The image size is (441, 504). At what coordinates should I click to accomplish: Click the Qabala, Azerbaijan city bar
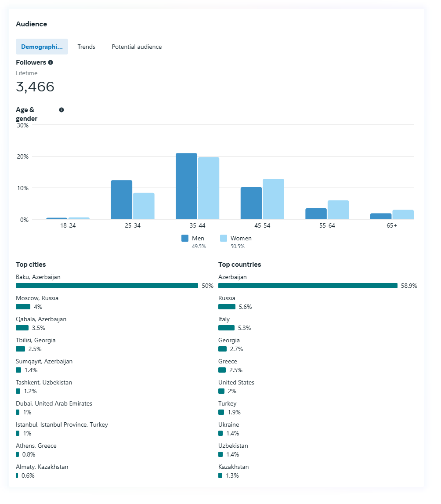point(22,328)
